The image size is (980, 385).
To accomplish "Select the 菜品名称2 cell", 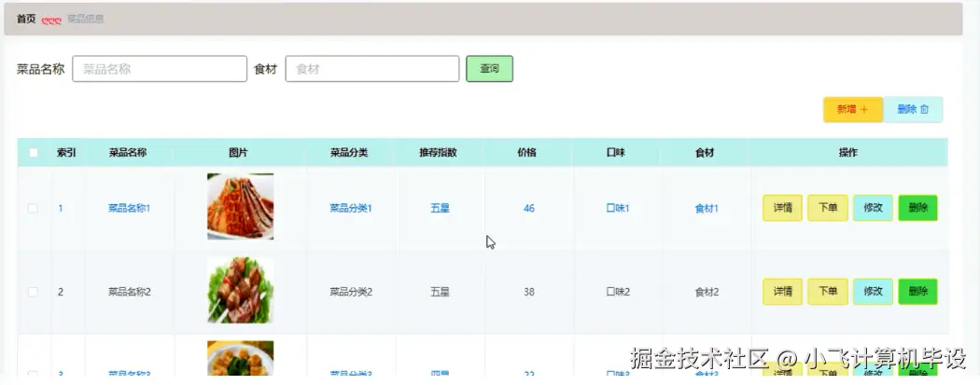I will point(130,292).
